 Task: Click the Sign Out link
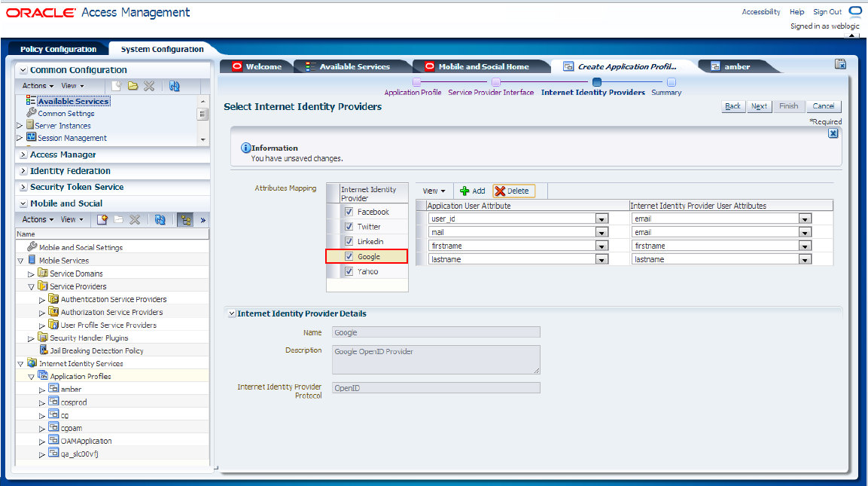[x=827, y=11]
